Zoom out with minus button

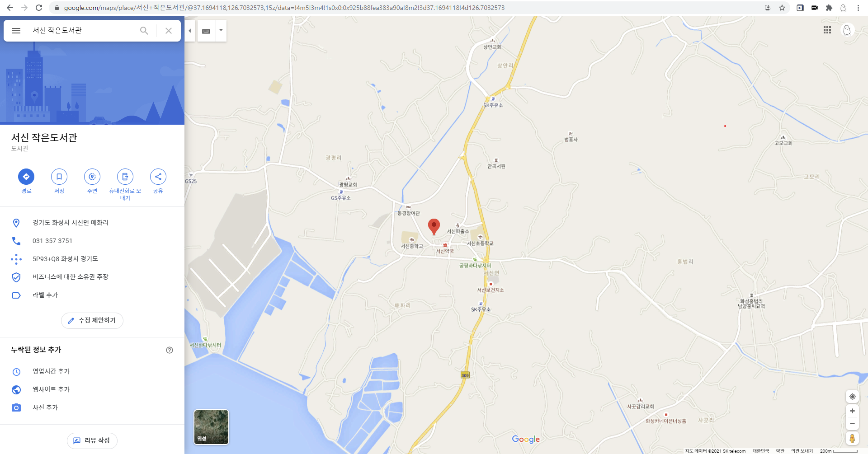tap(852, 424)
